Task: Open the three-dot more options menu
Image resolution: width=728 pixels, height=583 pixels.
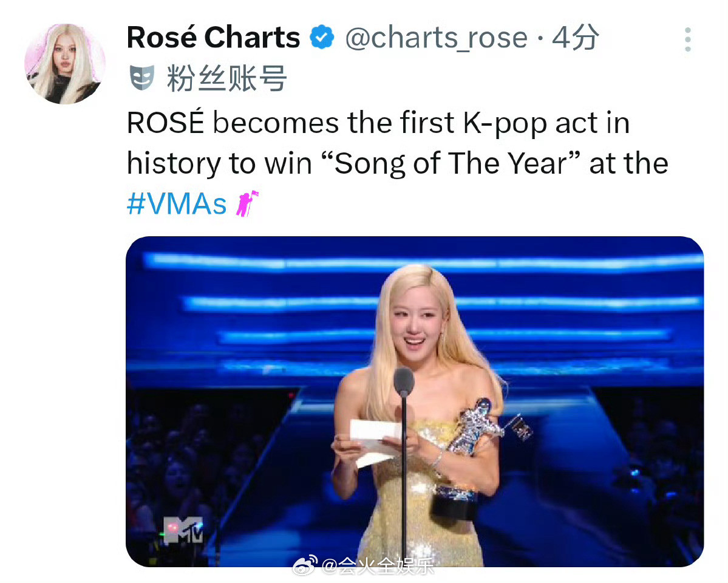Action: tap(687, 39)
